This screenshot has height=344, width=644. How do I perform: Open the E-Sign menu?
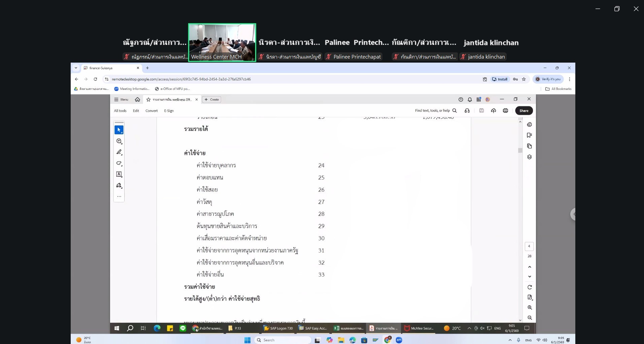(169, 111)
